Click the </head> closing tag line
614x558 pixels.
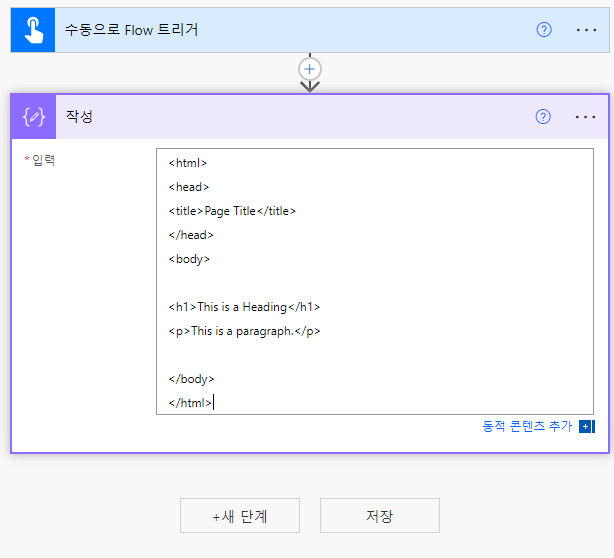[191, 235]
